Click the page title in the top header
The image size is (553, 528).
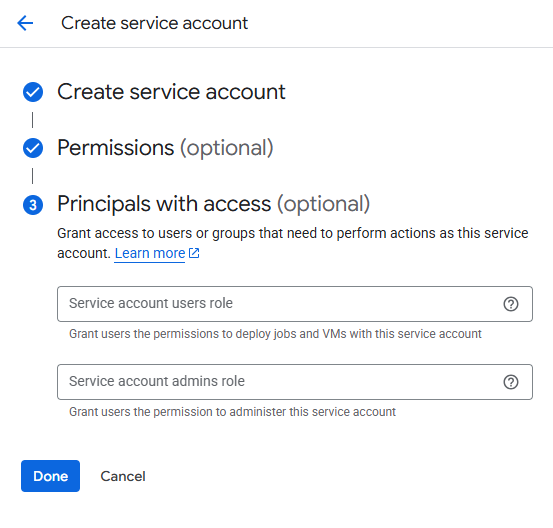coord(154,23)
